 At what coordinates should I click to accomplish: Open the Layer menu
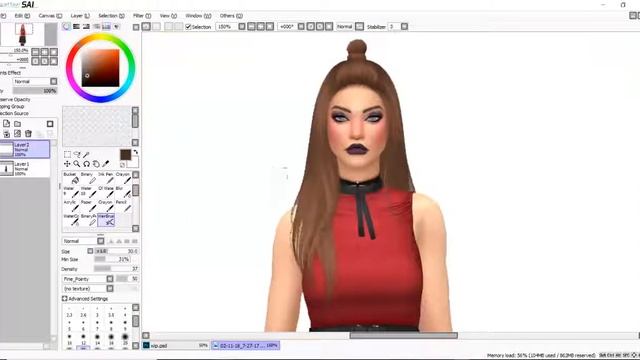(x=80, y=16)
